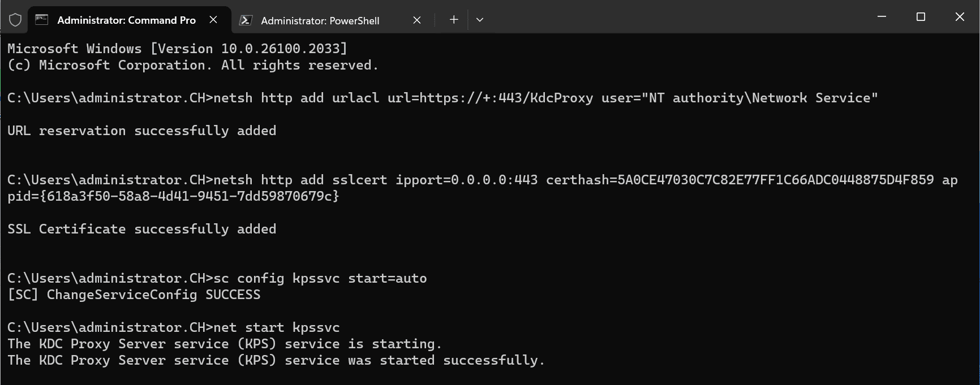Select the Administrator: Command Prompt tab

pos(126,20)
